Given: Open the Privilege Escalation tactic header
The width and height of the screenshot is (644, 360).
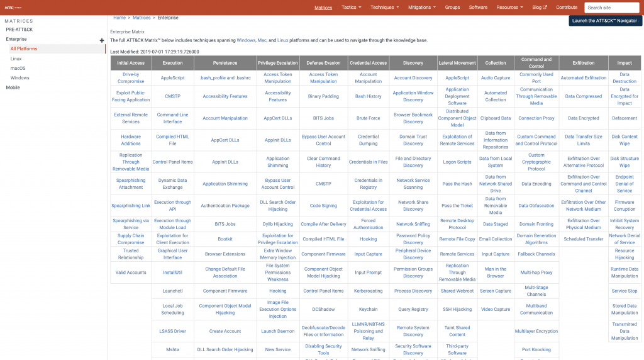Looking at the screenshot, I should tap(277, 63).
